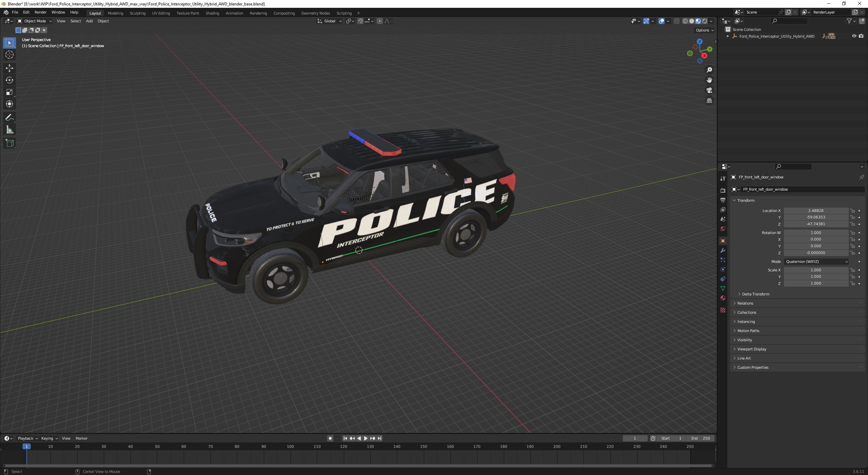Toggle proportional editing button
Image resolution: width=868 pixels, height=475 pixels.
click(379, 21)
